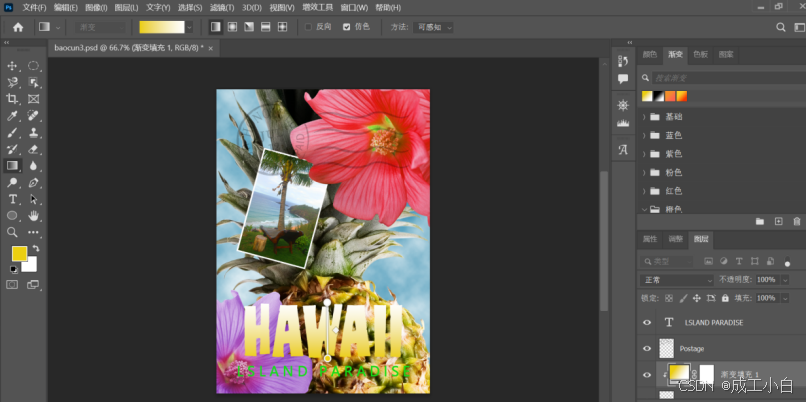
Task: Select the Gradient tool in the toolbox
Action: (12, 166)
